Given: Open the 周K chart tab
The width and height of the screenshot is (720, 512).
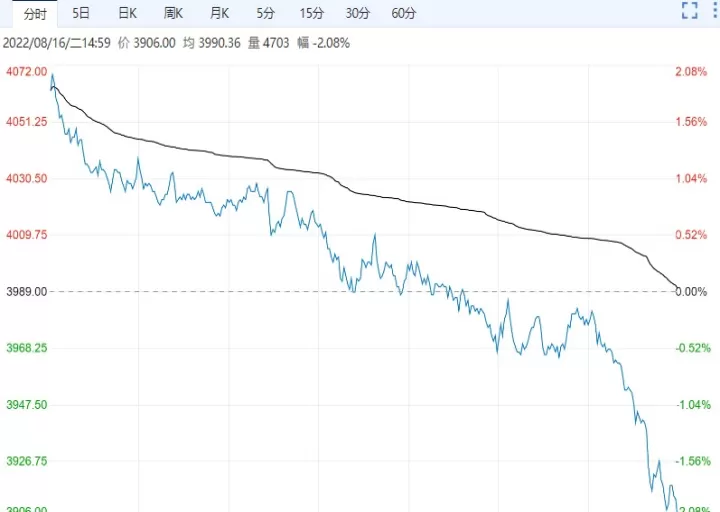Looking at the screenshot, I should point(173,13).
